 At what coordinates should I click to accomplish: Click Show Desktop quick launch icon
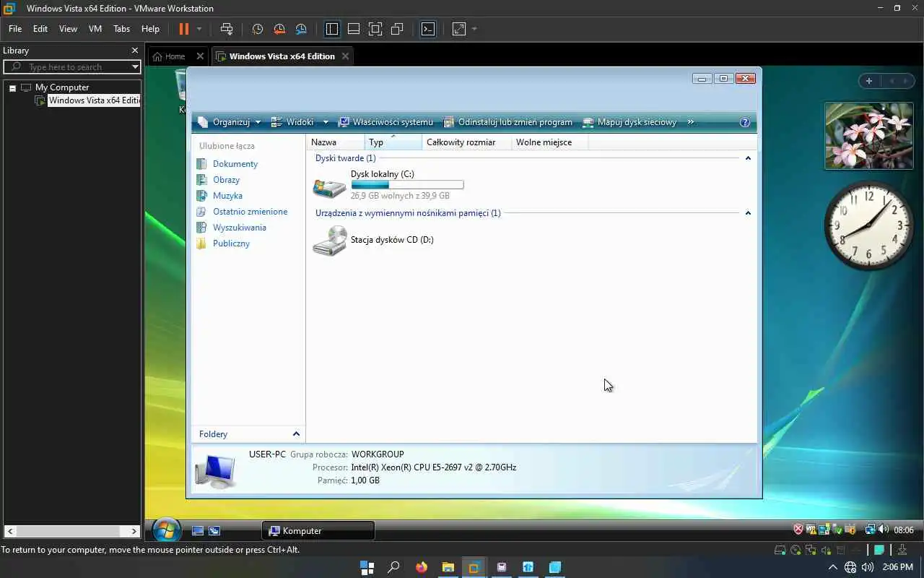198,530
